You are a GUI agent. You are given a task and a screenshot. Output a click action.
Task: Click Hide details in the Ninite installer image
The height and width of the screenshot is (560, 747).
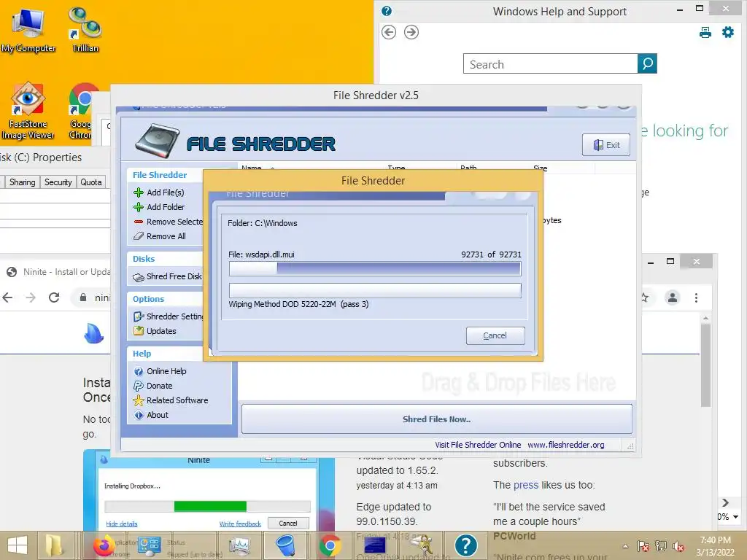pos(122,524)
